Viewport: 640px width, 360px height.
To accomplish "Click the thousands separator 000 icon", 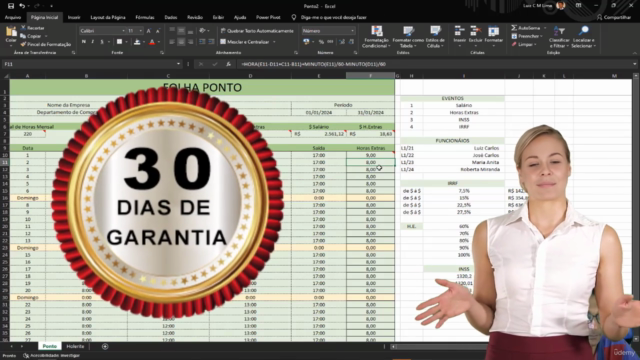I will 330,42.
